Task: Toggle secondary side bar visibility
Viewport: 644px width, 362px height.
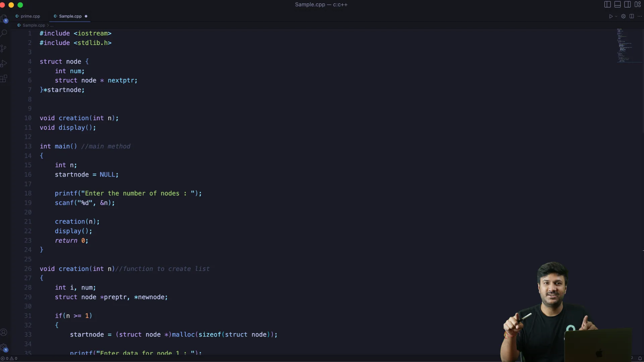Action: (x=628, y=4)
